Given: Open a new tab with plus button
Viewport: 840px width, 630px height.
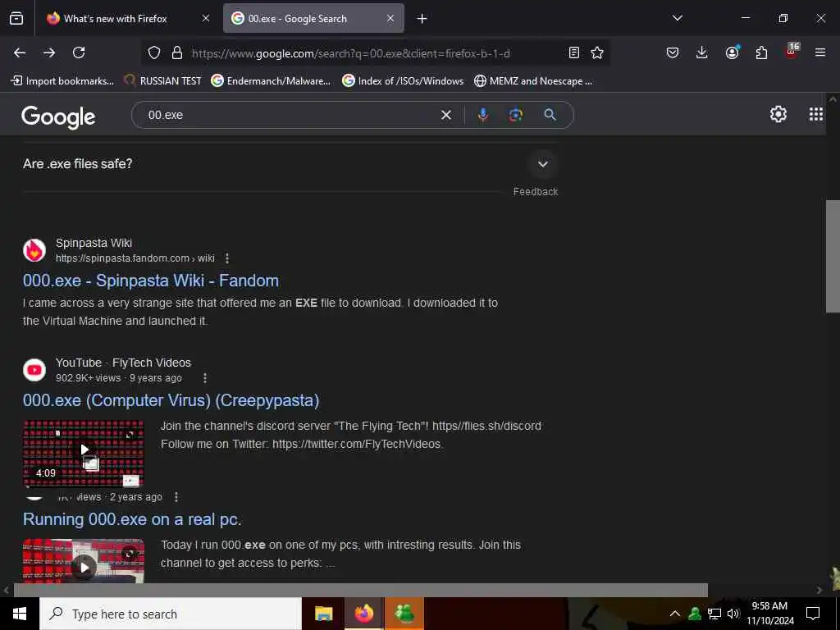Looking at the screenshot, I should tap(422, 19).
